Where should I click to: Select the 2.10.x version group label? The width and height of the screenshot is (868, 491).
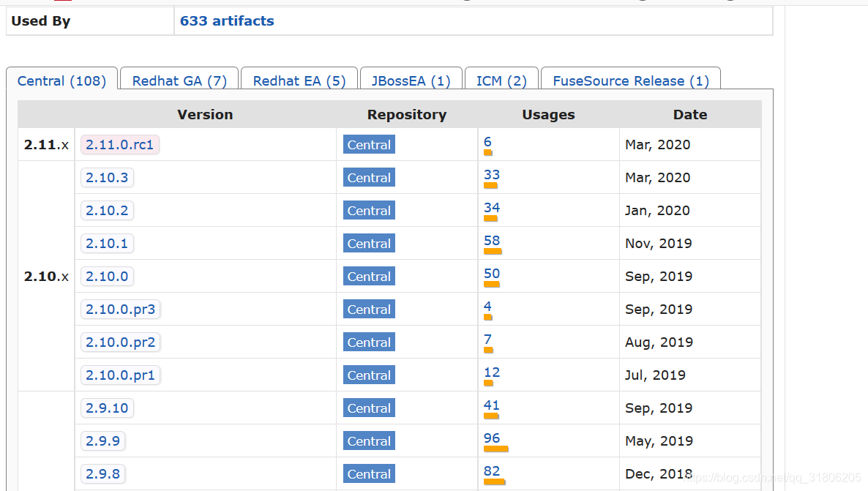46,276
